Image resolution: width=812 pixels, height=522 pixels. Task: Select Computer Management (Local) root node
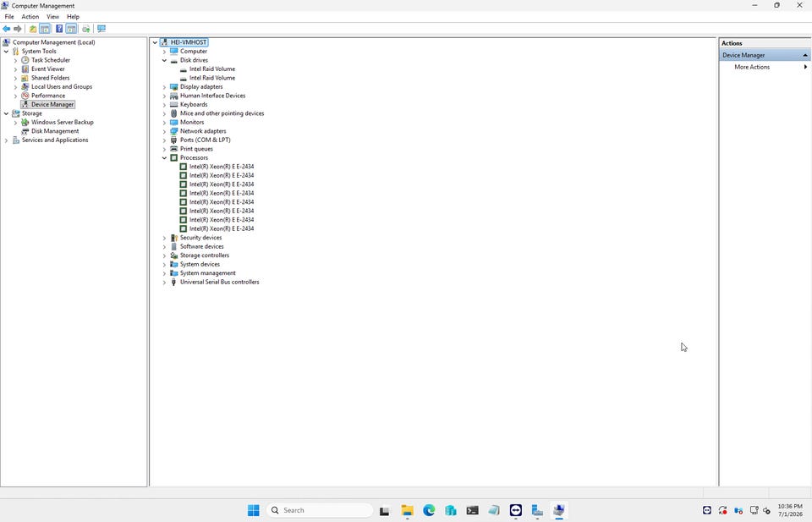(54, 42)
